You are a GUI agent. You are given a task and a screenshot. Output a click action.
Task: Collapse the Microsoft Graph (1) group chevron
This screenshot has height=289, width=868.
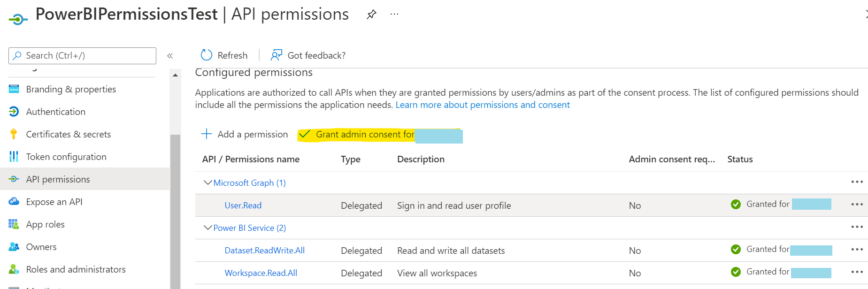pyautogui.click(x=207, y=183)
